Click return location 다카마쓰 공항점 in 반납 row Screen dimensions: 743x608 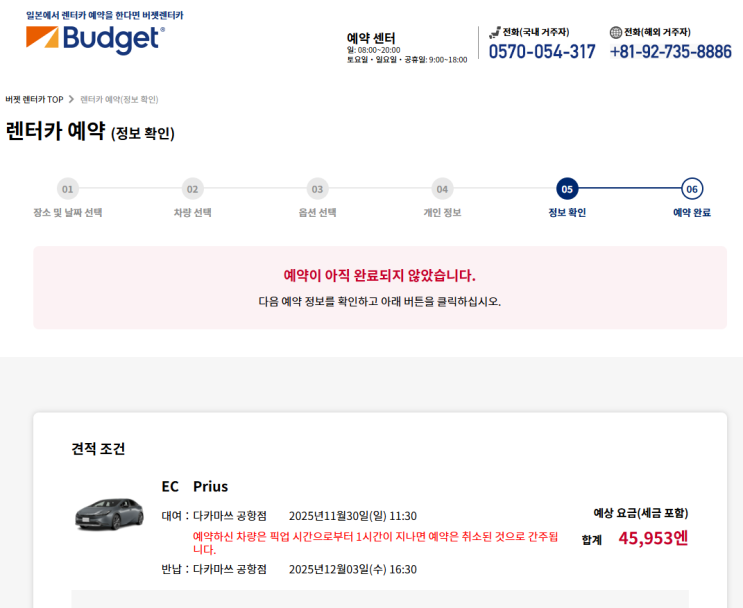(x=230, y=569)
